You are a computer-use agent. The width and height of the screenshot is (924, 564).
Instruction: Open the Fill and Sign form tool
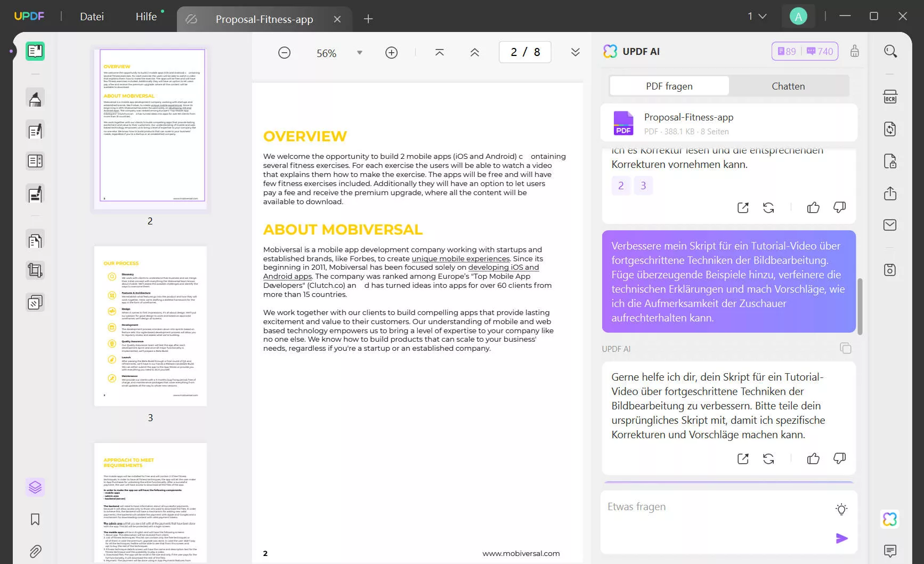point(35,194)
